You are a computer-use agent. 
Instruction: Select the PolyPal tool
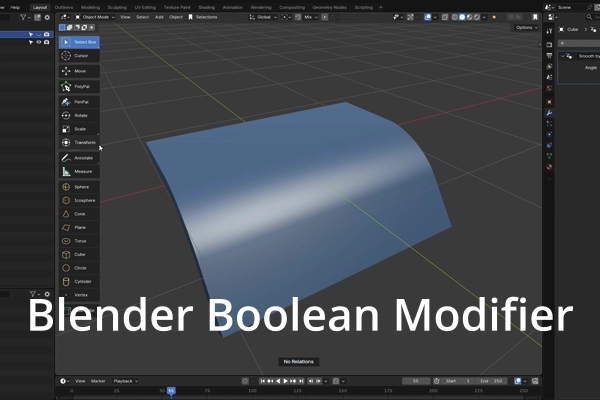click(79, 87)
